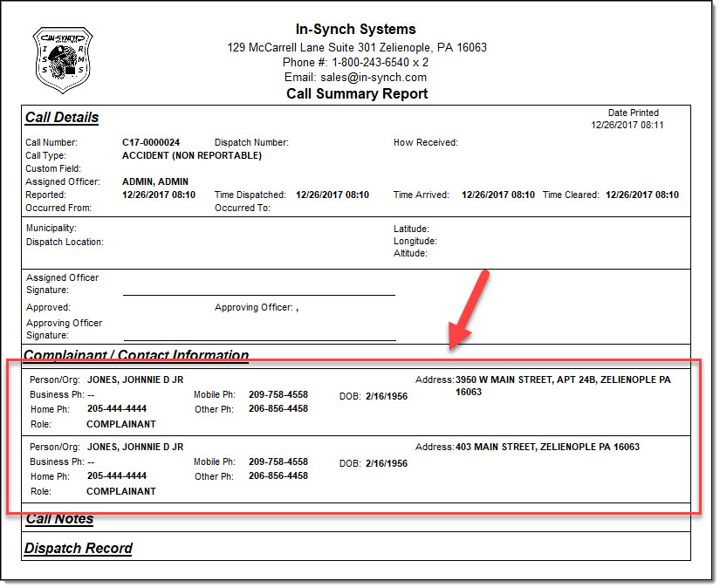Viewport: 720px width, 588px height.
Task: Click the 403 Main Street address
Action: click(x=547, y=447)
